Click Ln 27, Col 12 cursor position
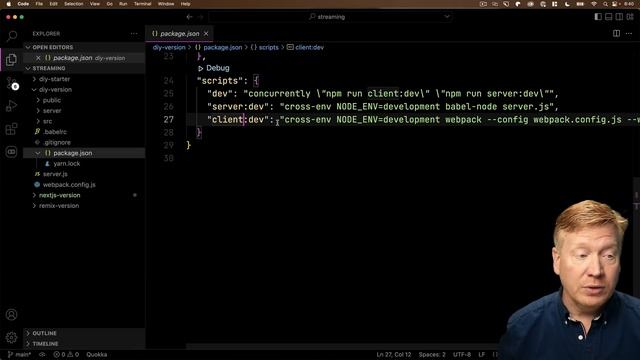640x360 pixels. click(393, 355)
